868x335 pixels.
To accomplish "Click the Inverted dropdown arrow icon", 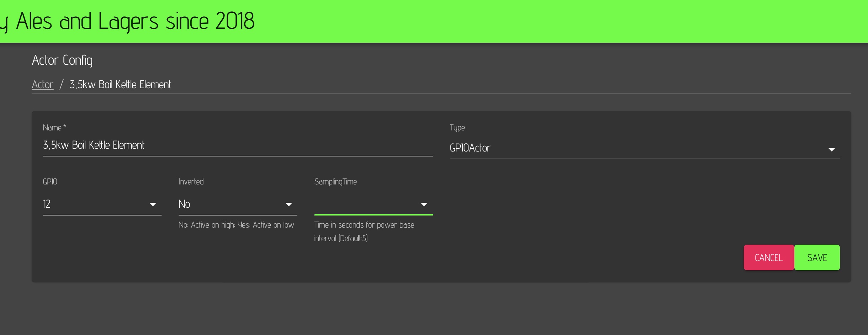I will (x=289, y=204).
